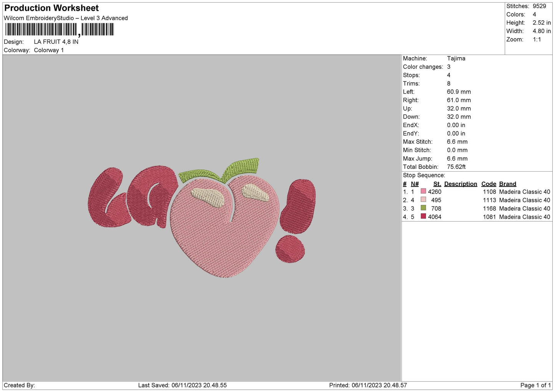This screenshot has height=392, width=555.
Task: Select the machine value 'Tajima'
Action: tap(456, 58)
